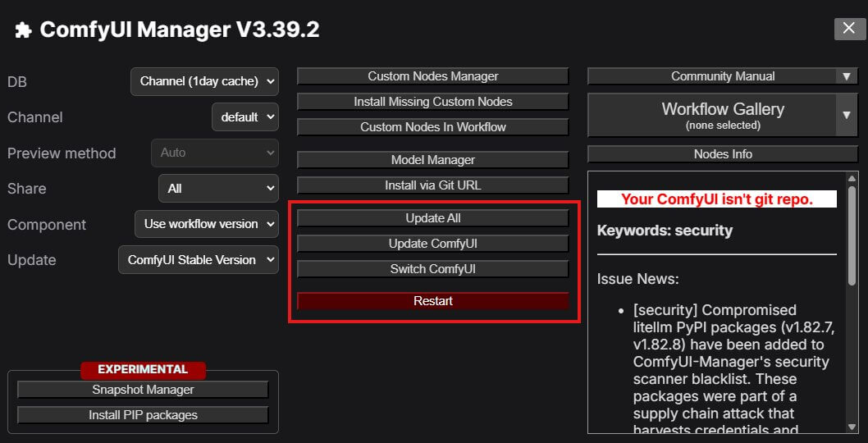The width and height of the screenshot is (868, 443).
Task: Open Custom Nodes Manager
Action: pyautogui.click(x=433, y=76)
